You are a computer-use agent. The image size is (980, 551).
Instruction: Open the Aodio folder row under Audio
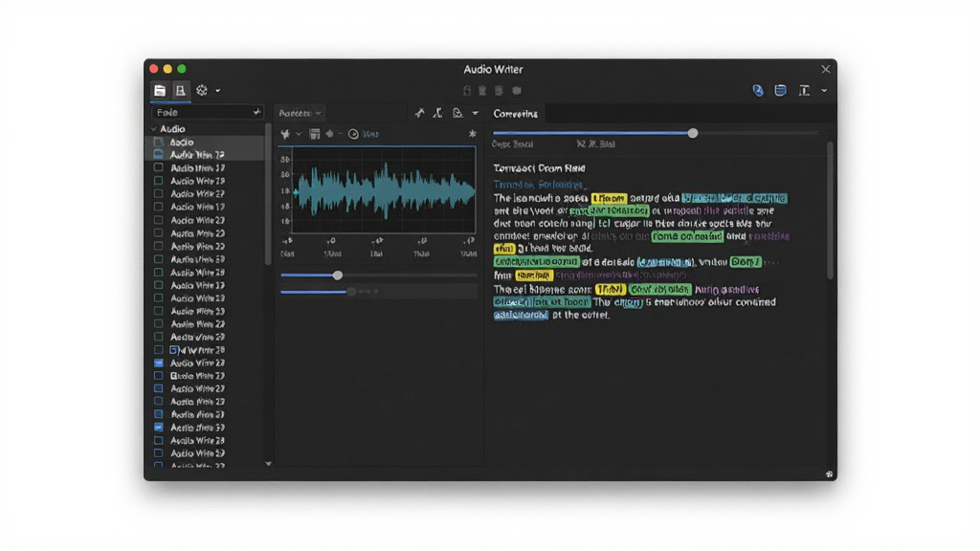206,143
